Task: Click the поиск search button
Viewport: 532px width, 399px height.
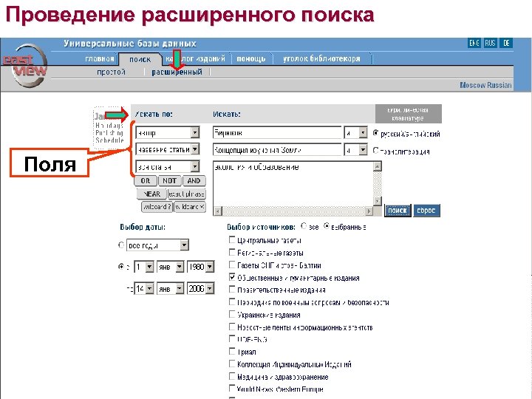Action: click(x=398, y=211)
